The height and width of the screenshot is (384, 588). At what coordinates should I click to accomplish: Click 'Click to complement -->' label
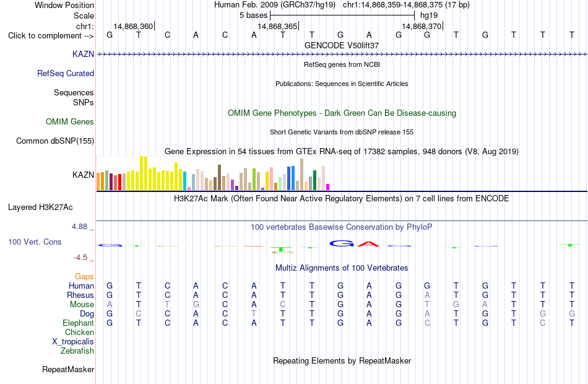[x=51, y=36]
